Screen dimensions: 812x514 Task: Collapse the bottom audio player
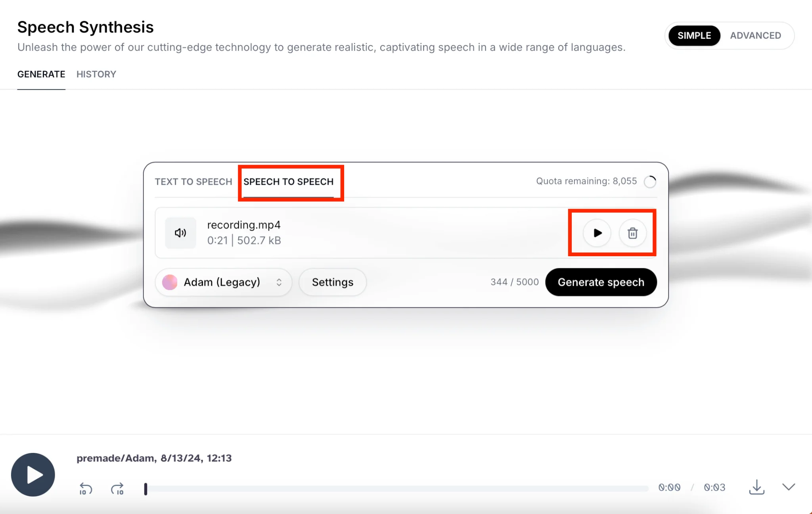point(789,487)
